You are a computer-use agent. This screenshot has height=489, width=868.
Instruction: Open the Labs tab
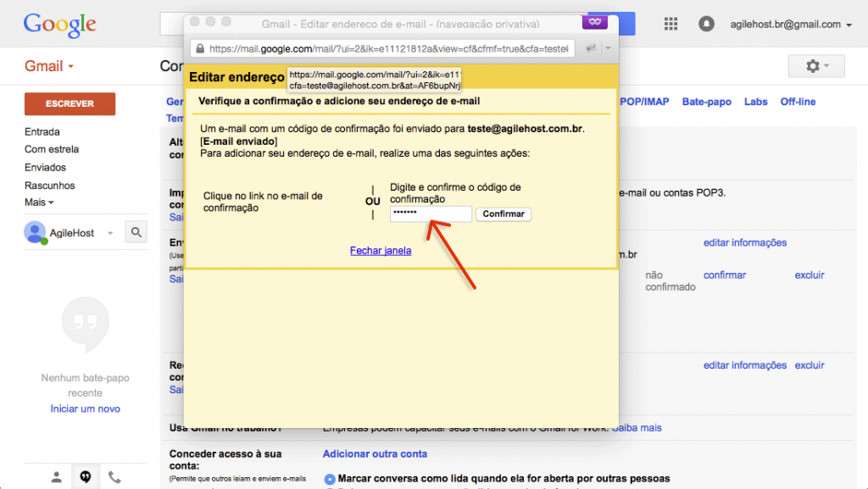click(755, 102)
